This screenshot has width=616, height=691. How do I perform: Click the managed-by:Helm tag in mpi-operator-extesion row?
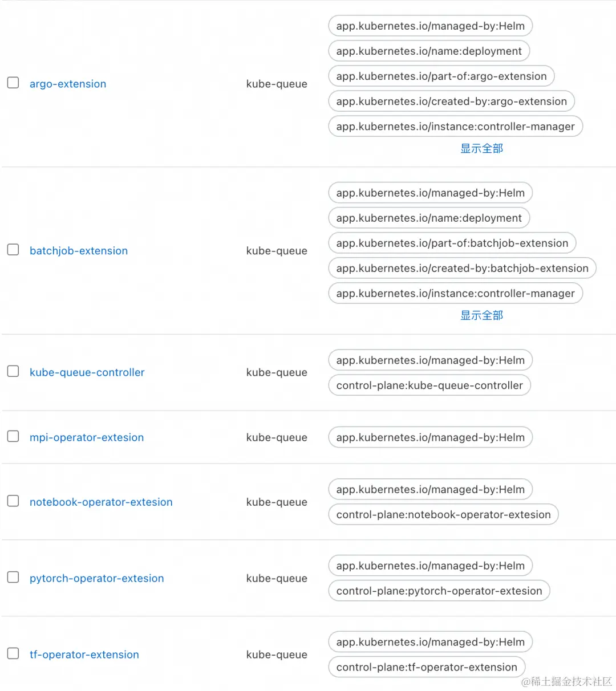coord(431,437)
